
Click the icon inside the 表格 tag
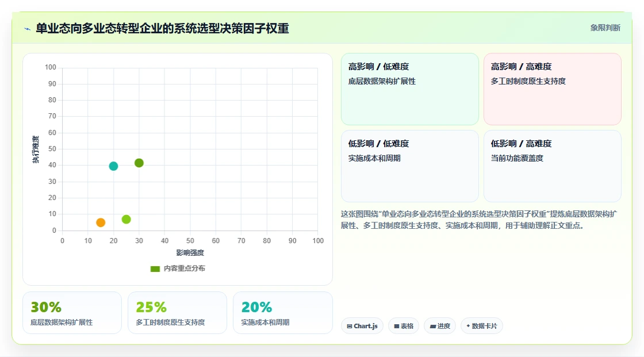click(397, 326)
